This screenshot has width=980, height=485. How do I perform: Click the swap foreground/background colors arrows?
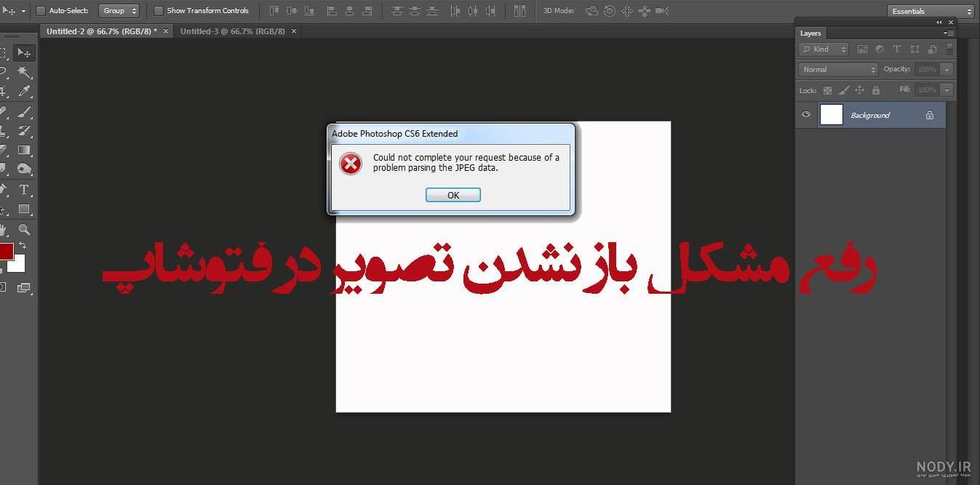(x=23, y=246)
